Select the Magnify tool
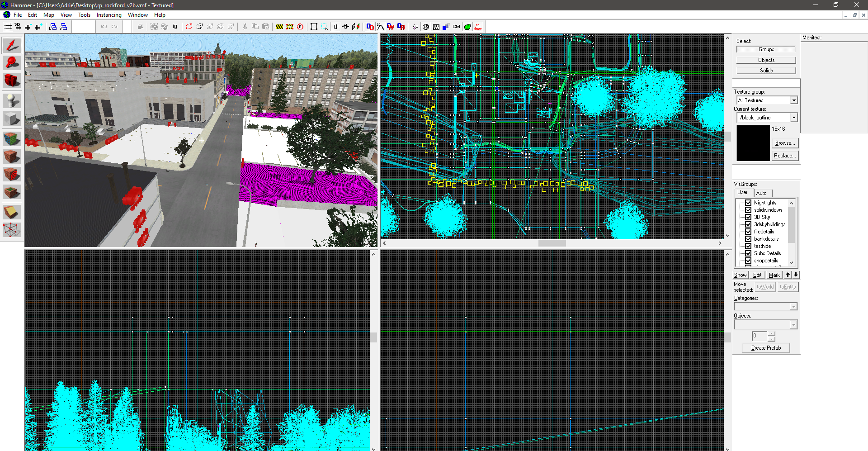The image size is (868, 451). [x=12, y=62]
